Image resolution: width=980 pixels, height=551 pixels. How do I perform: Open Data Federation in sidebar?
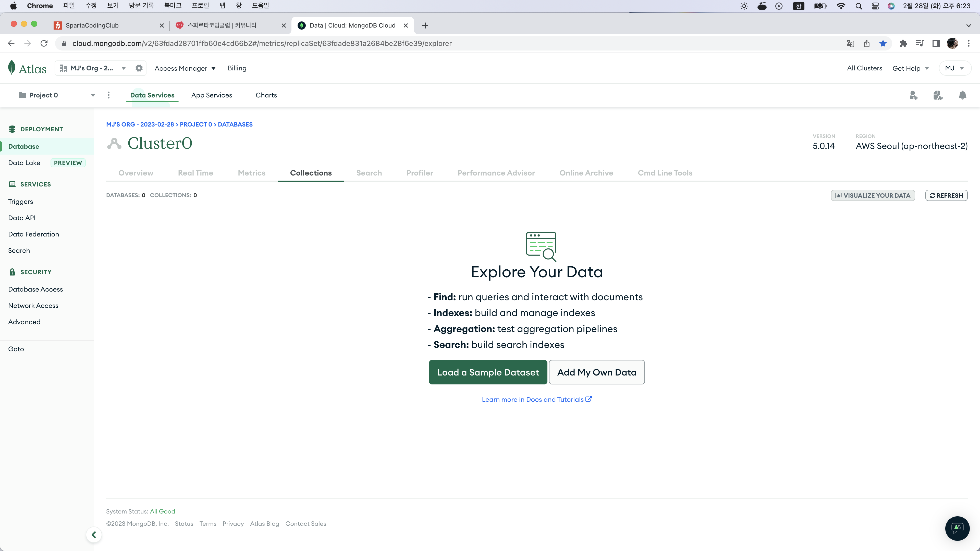(x=33, y=234)
